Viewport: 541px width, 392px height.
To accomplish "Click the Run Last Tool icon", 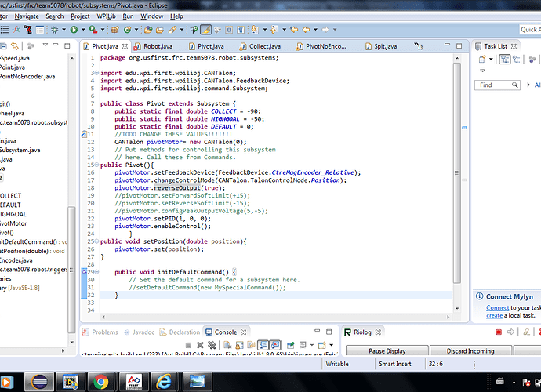I will click(x=93, y=30).
